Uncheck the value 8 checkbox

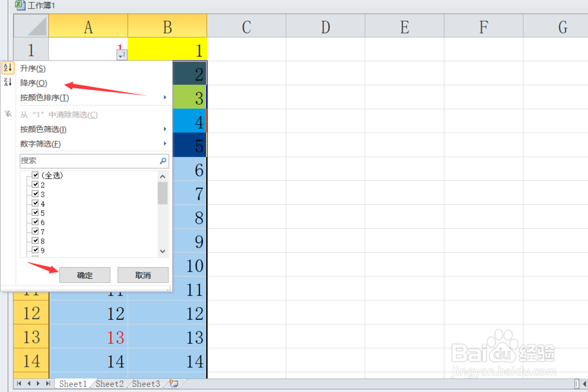click(35, 240)
